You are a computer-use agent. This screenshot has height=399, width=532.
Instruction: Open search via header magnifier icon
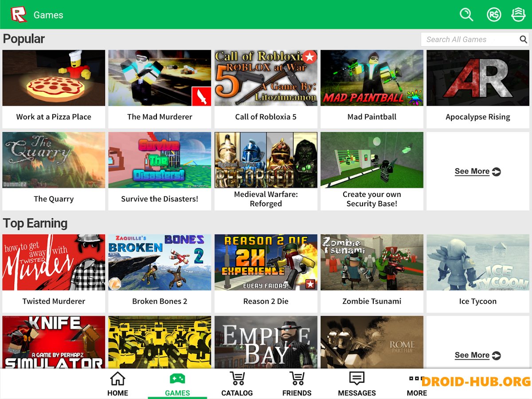point(466,15)
